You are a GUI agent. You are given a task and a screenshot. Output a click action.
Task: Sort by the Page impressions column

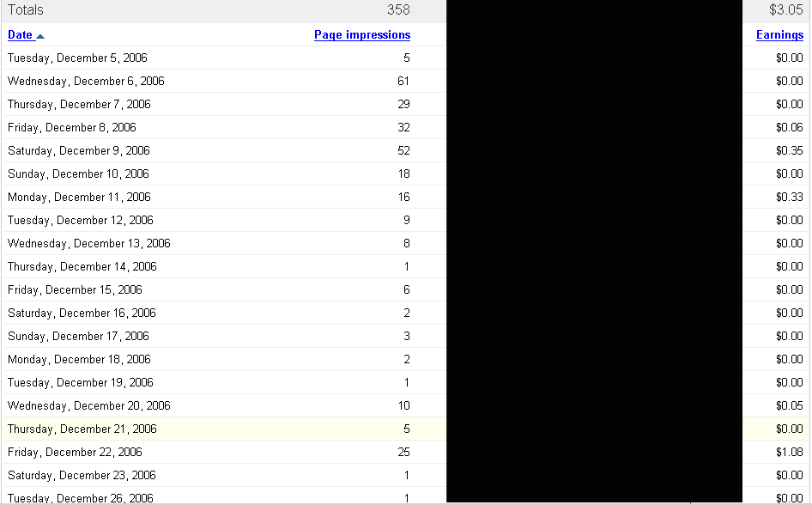[x=361, y=35]
